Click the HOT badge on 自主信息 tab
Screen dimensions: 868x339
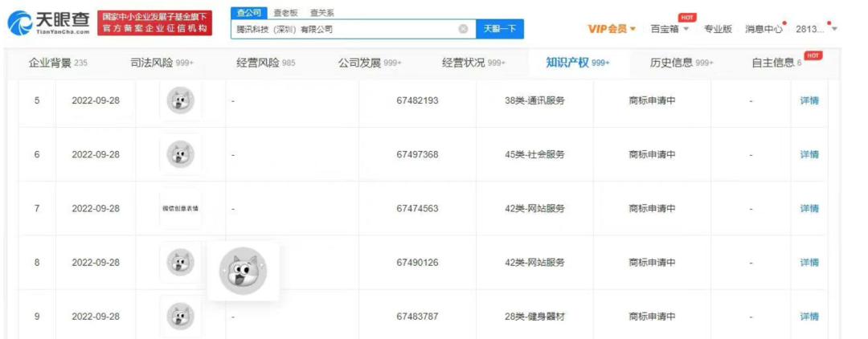pos(813,55)
